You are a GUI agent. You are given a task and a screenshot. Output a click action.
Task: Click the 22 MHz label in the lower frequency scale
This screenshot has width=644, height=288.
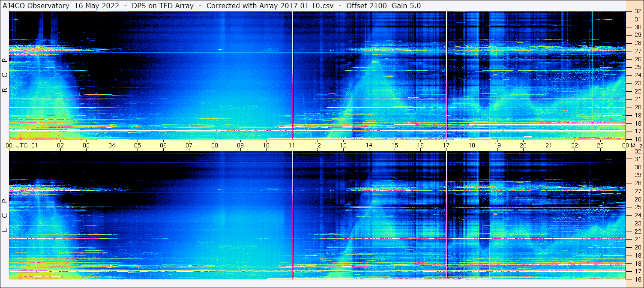pos(637,231)
